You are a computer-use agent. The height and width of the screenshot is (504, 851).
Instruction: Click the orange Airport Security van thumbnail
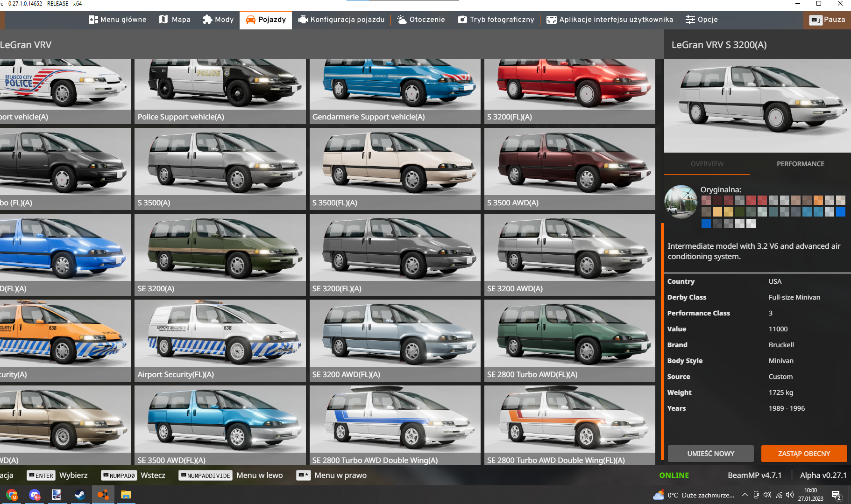click(x=65, y=341)
